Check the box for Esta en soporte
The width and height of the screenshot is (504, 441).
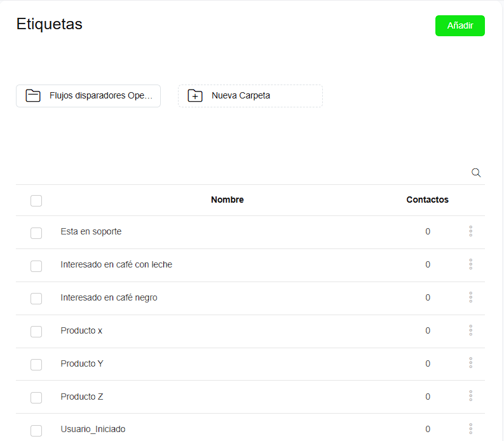(36, 233)
